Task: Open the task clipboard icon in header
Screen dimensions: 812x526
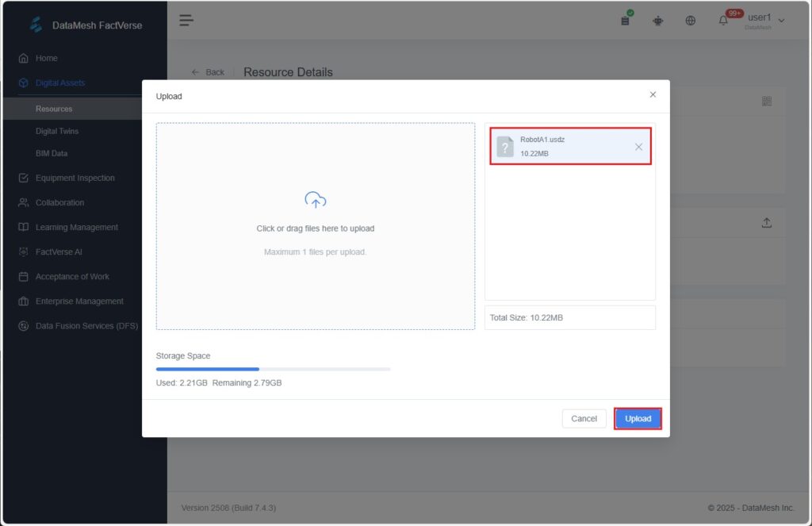Action: click(625, 21)
